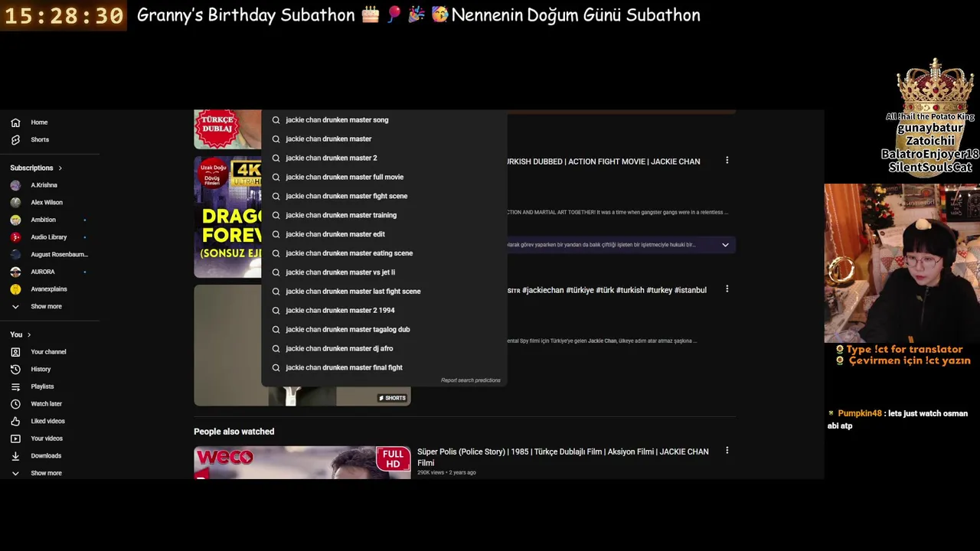Expand the You section chevron
This screenshot has width=980, height=551.
point(29,335)
